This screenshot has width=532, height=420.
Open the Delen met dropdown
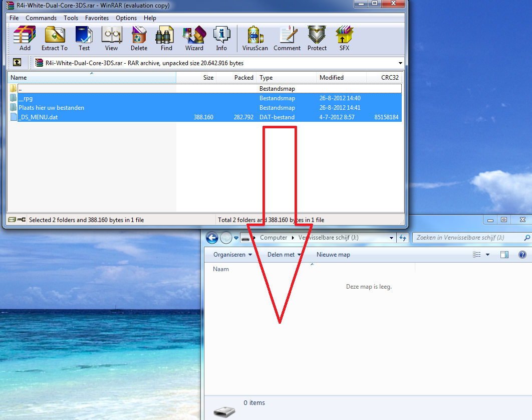284,255
